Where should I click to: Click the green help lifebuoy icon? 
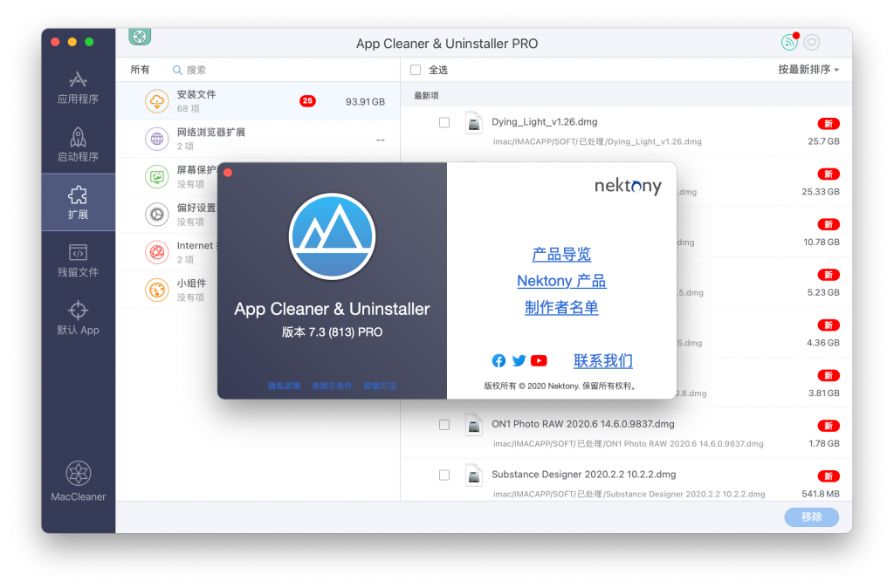coord(140,37)
